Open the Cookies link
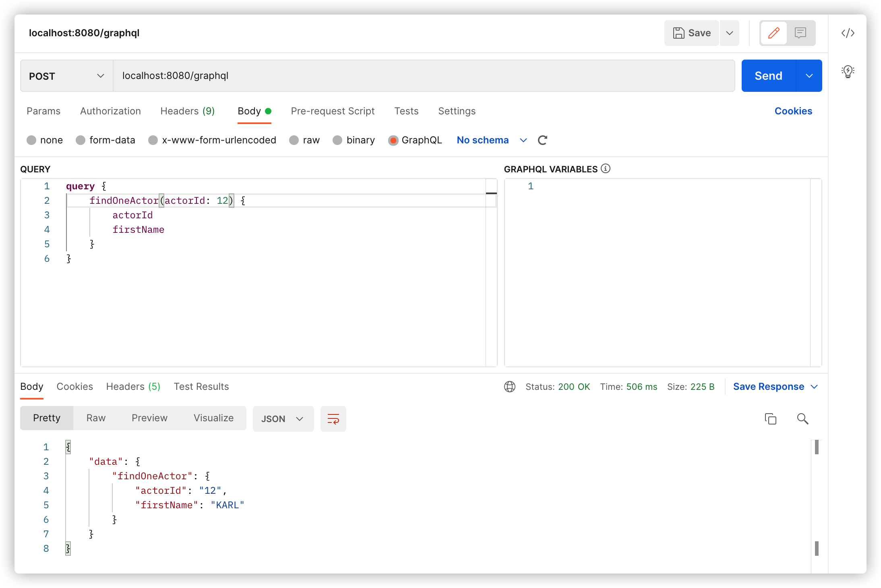This screenshot has height=588, width=881. [793, 111]
